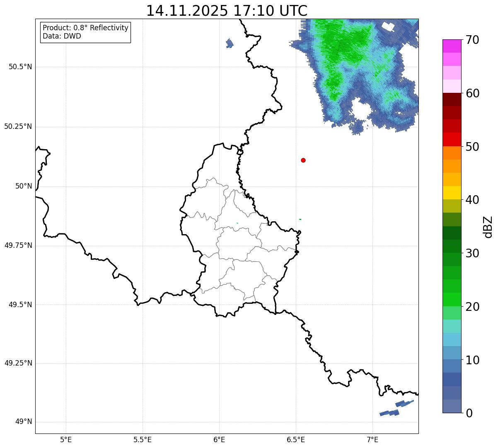Click the latitude label '49.25°N'
The image size is (498, 448).
pos(18,363)
